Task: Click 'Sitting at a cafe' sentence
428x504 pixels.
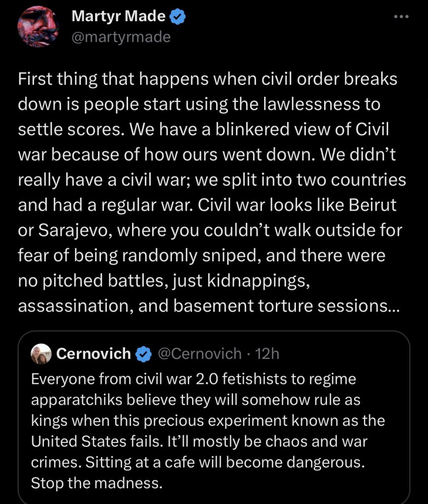Action: coord(225,462)
